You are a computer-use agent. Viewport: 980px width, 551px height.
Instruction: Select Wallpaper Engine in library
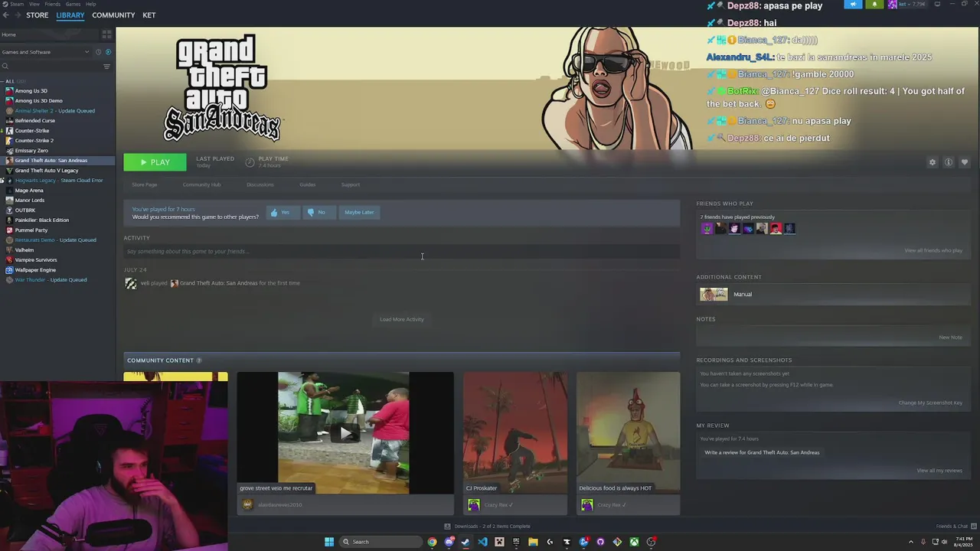click(35, 270)
